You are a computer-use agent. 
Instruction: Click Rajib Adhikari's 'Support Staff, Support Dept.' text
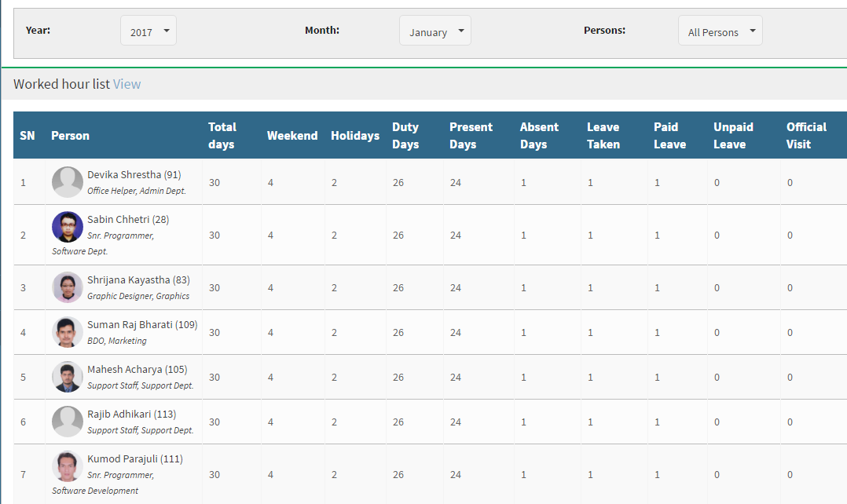tap(141, 431)
